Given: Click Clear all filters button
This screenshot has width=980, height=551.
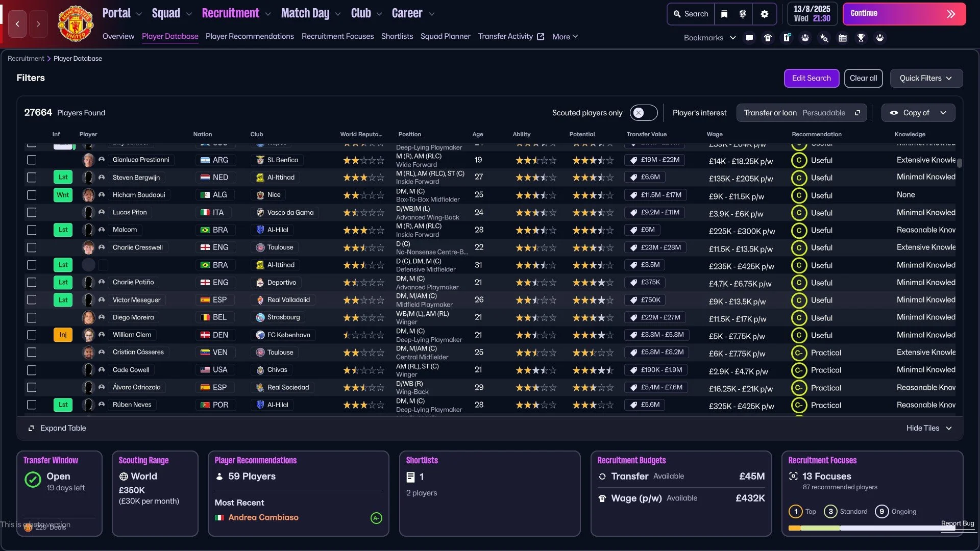Looking at the screenshot, I should pyautogui.click(x=864, y=78).
